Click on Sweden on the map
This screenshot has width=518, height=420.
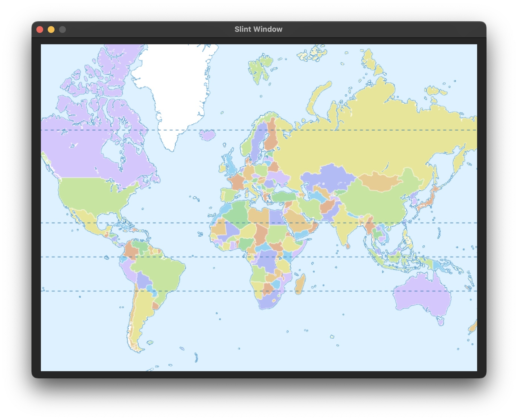click(x=258, y=142)
